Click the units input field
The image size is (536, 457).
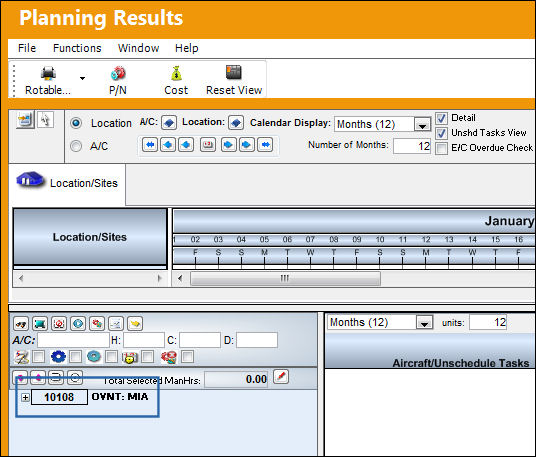click(x=488, y=322)
